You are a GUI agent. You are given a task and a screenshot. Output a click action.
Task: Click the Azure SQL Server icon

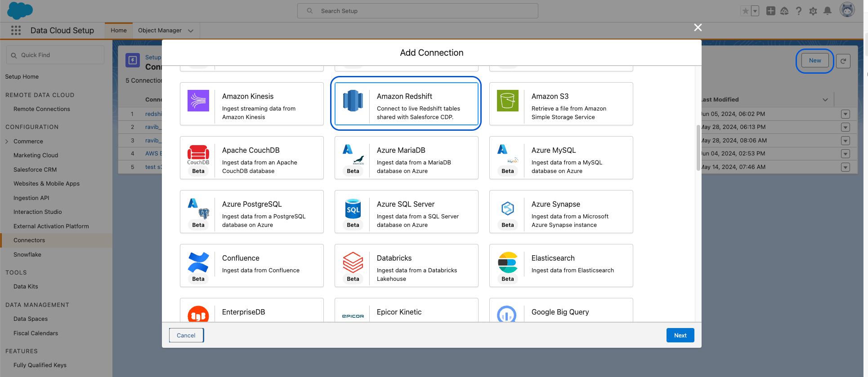pyautogui.click(x=353, y=208)
